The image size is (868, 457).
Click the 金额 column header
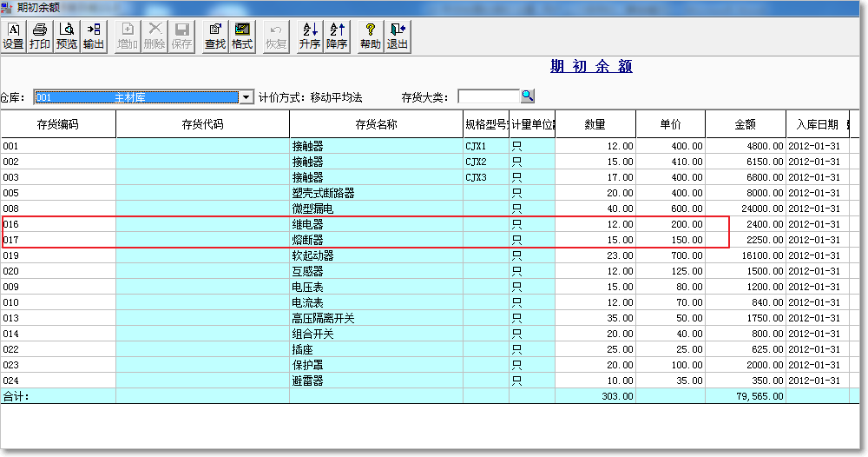(745, 124)
